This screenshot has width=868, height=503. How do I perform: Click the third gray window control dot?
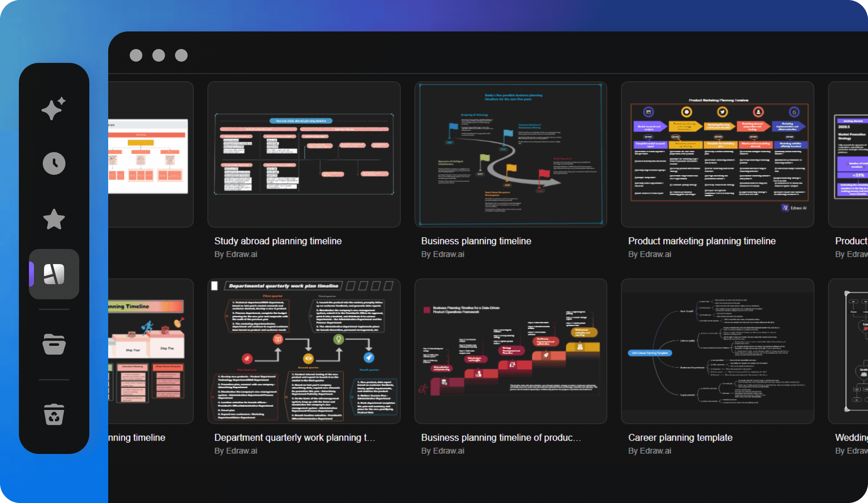[181, 55]
